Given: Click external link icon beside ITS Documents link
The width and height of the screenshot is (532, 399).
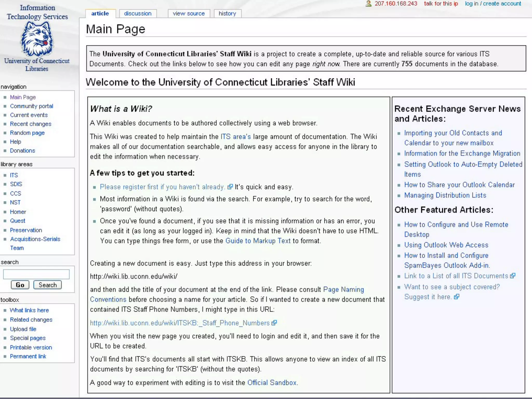Looking at the screenshot, I should (513, 276).
